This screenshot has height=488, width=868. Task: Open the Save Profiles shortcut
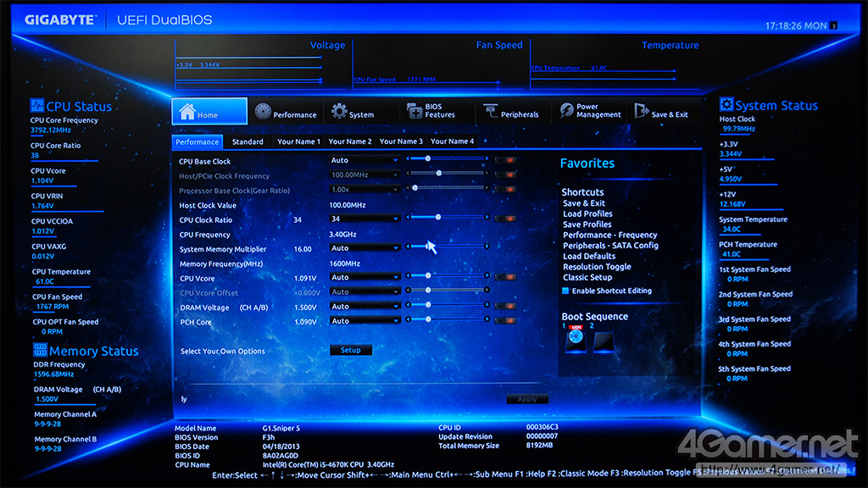(x=587, y=224)
